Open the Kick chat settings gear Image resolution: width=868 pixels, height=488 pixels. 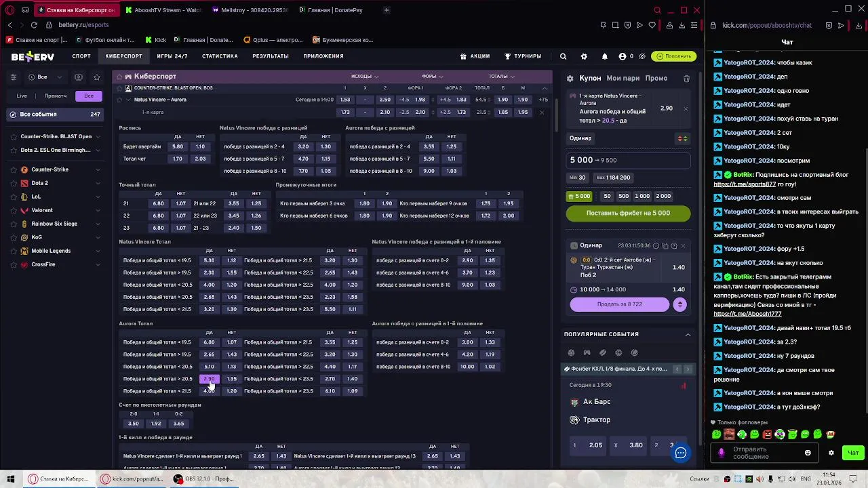tap(831, 453)
